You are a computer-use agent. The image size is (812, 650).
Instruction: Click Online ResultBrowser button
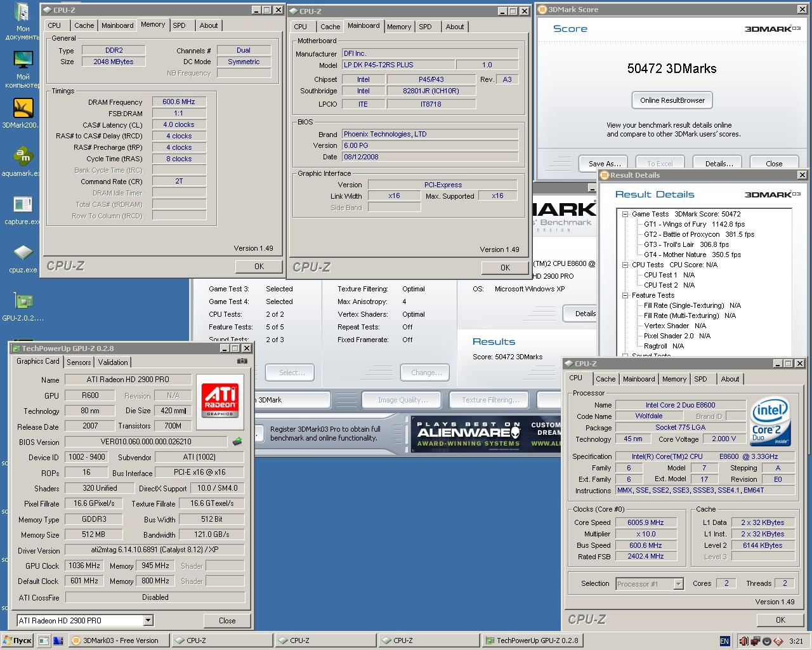[x=672, y=100]
